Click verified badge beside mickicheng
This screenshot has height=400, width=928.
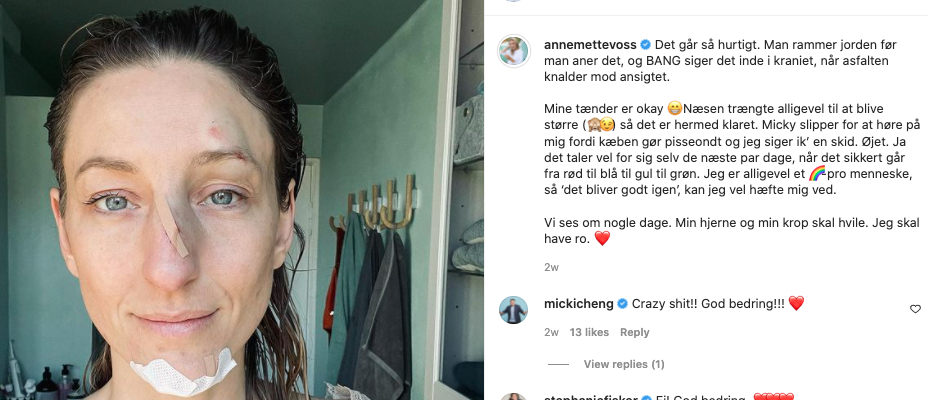(x=623, y=304)
